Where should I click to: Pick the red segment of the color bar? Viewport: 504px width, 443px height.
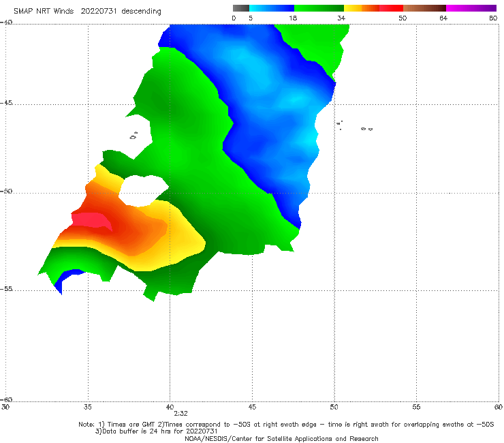point(391,8)
